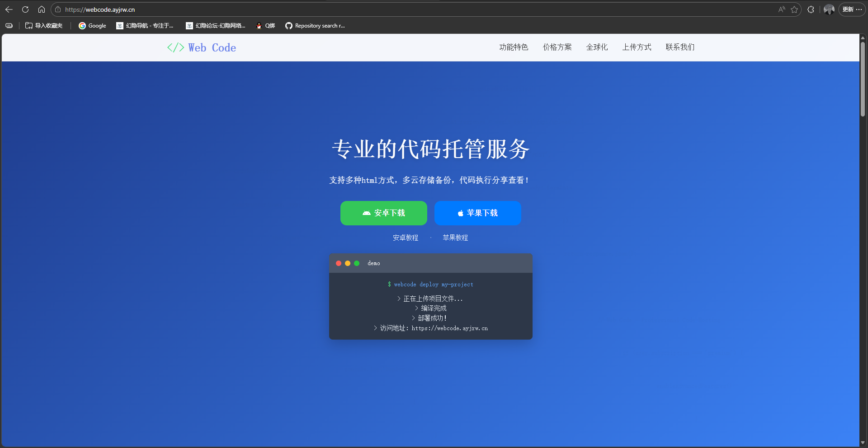Add this page to favorites
The width and height of the screenshot is (868, 448).
tap(795, 9)
